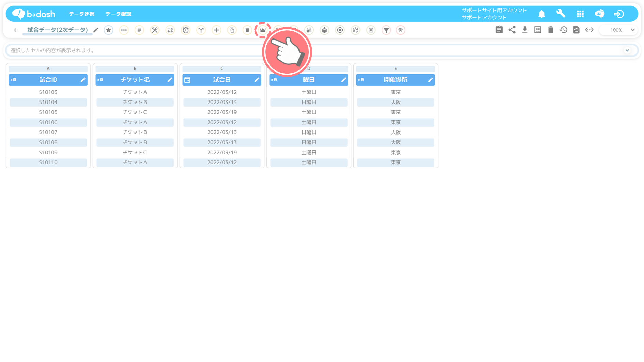Click the branch split icon
644x362 pixels.
point(201,30)
